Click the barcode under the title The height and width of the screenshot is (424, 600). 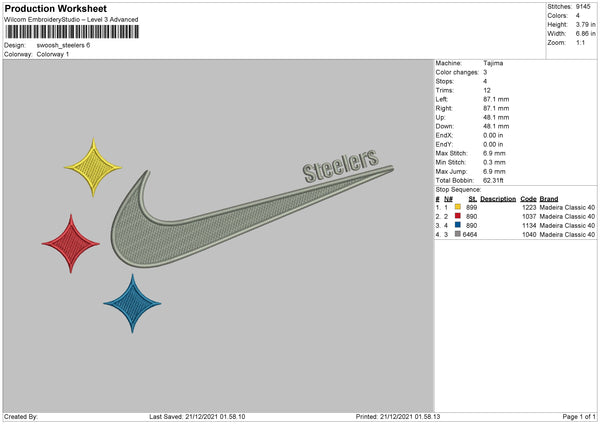72,32
